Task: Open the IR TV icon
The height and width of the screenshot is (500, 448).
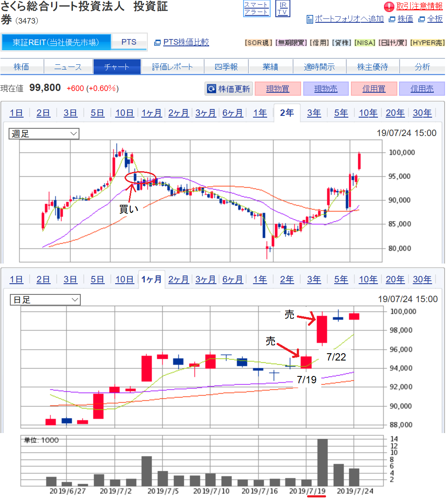Action: tap(283, 9)
